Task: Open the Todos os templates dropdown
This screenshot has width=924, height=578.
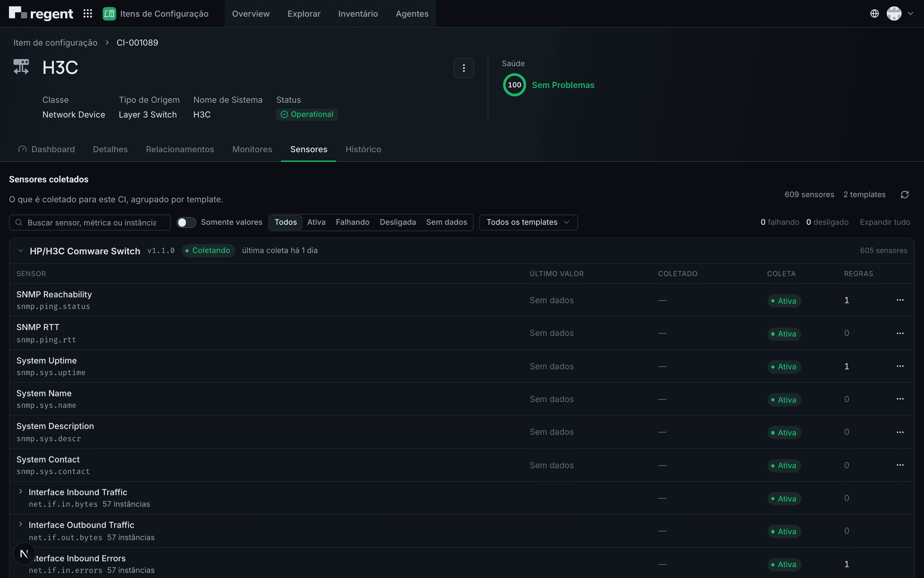Action: (x=528, y=223)
